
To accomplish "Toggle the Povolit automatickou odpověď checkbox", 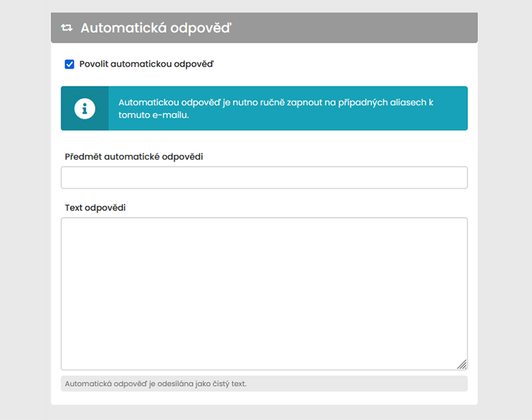I will click(x=69, y=65).
